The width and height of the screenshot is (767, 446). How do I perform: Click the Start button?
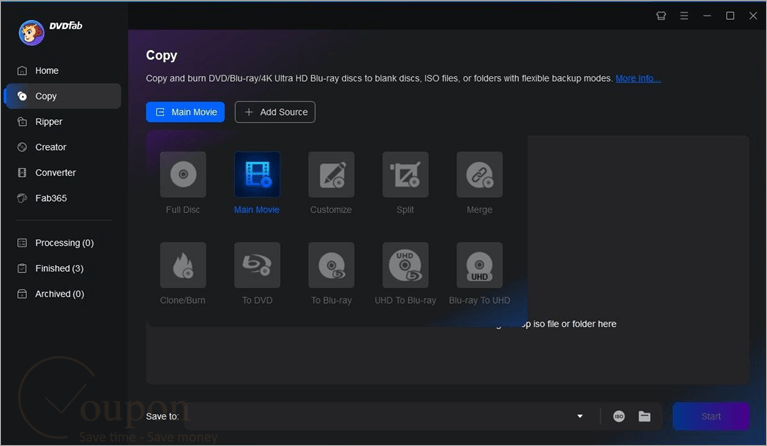tap(711, 416)
